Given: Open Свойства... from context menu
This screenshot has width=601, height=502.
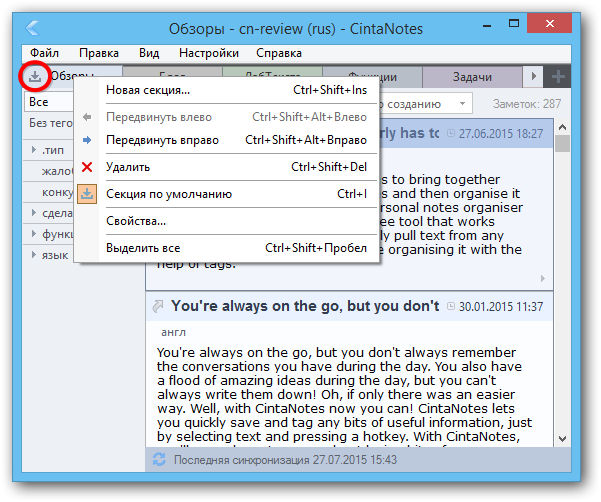Looking at the screenshot, I should (227, 221).
